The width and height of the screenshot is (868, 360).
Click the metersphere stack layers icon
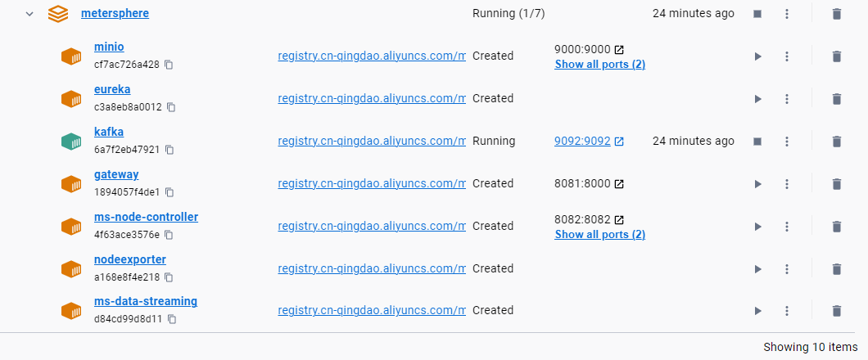coord(58,14)
